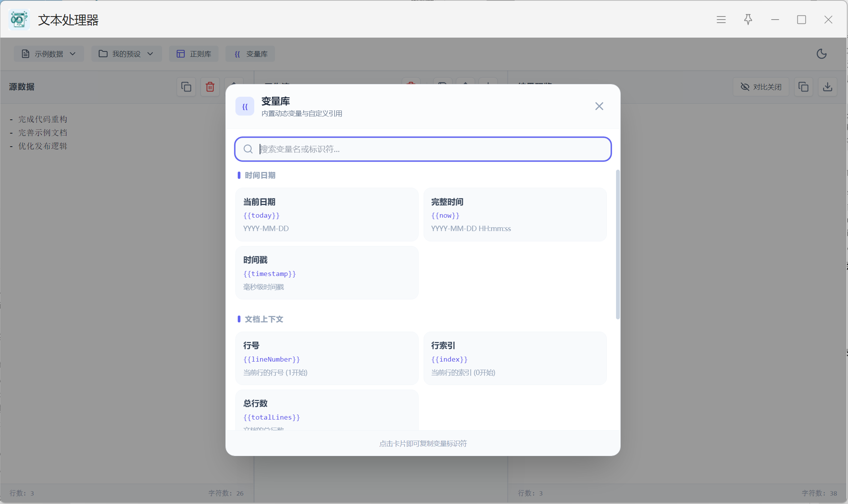Viewport: 848px width, 504px height.
Task: Open the hamburger menu icon
Action: click(x=721, y=20)
